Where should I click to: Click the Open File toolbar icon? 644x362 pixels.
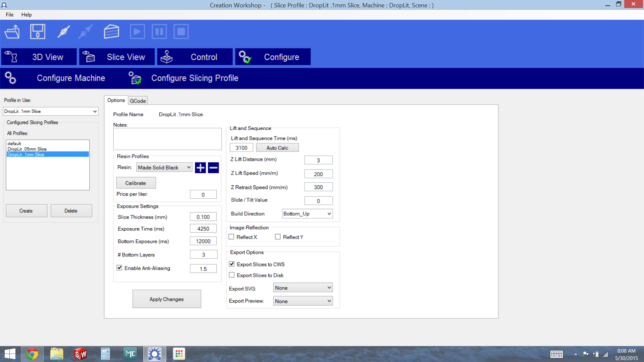12,32
